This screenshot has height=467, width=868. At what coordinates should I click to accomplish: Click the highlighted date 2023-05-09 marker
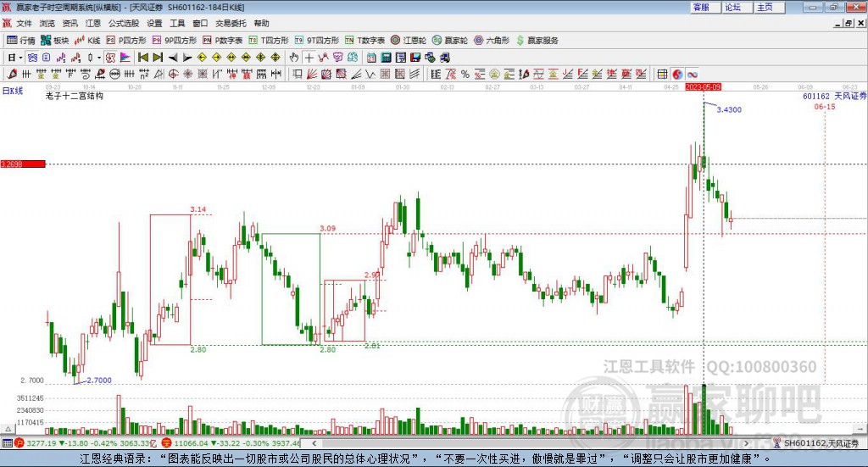(x=703, y=86)
